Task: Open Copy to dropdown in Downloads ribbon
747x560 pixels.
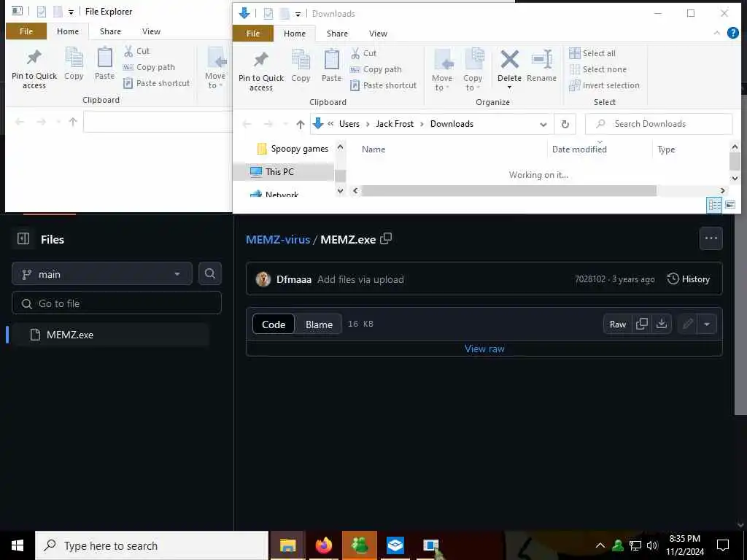Action: tap(473, 69)
